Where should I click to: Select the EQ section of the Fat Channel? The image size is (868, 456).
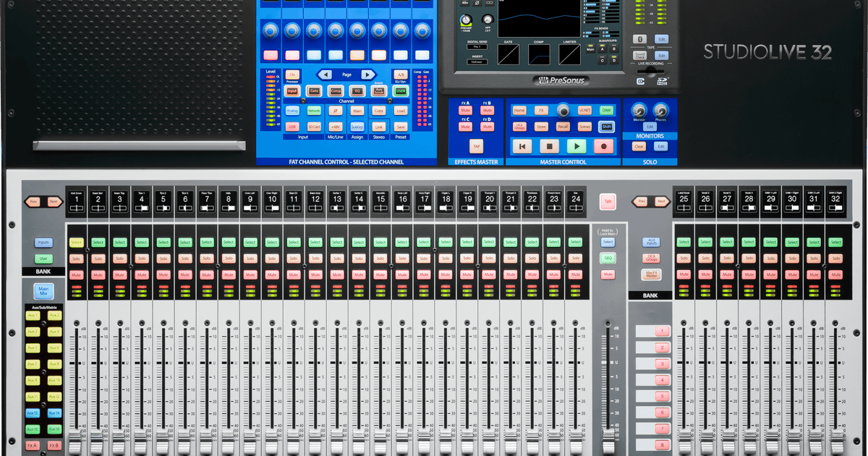[x=357, y=90]
